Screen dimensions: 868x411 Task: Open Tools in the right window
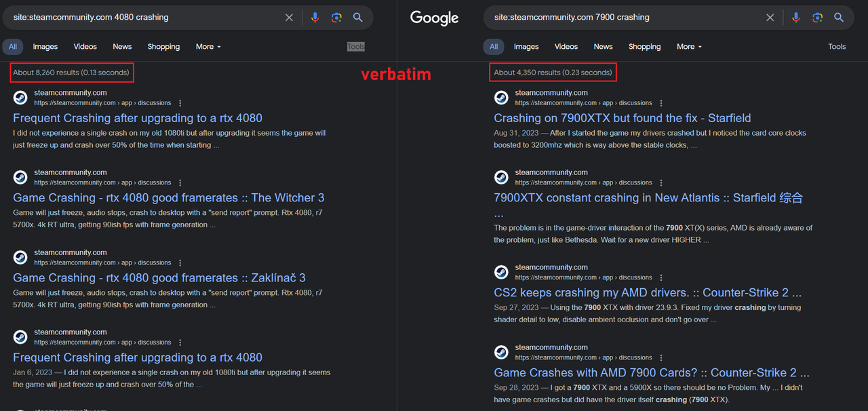pyautogui.click(x=837, y=47)
